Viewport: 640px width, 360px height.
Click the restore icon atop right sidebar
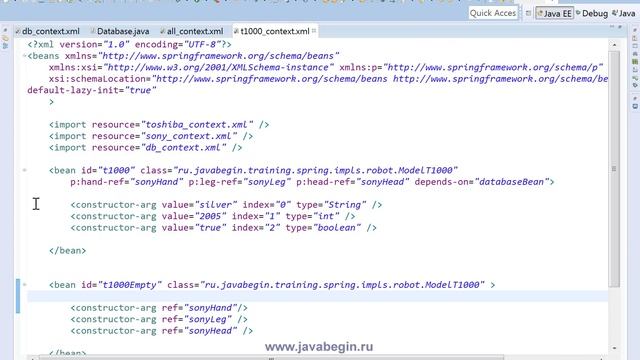pyautogui.click(x=635, y=30)
